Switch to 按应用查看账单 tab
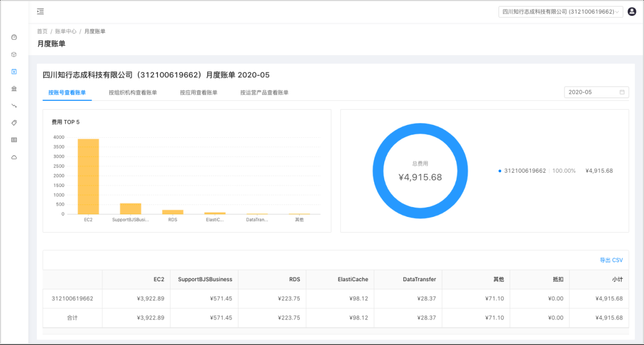This screenshot has height=345, width=644. click(198, 92)
